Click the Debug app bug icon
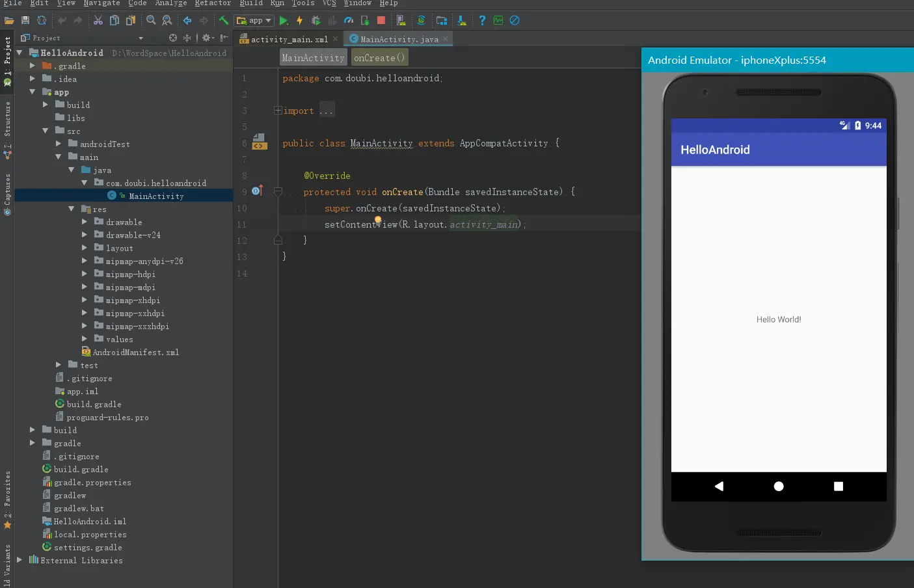The image size is (914, 588). [316, 21]
